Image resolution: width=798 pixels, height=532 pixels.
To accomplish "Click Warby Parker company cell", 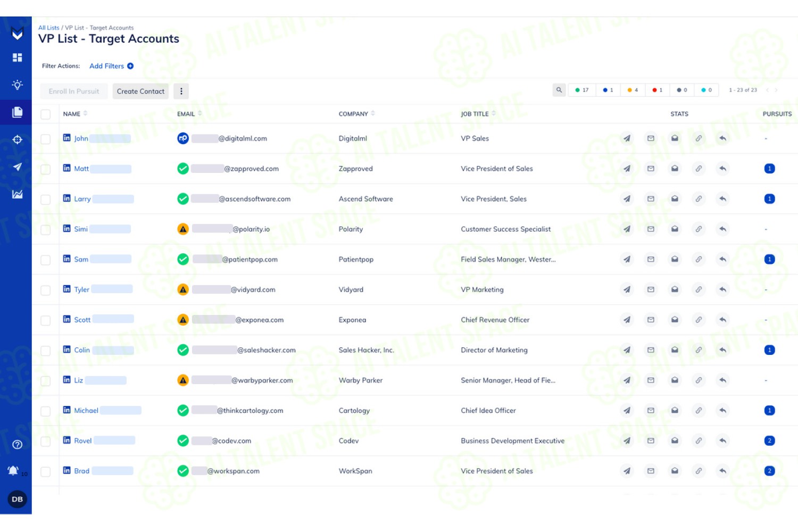I will (361, 380).
